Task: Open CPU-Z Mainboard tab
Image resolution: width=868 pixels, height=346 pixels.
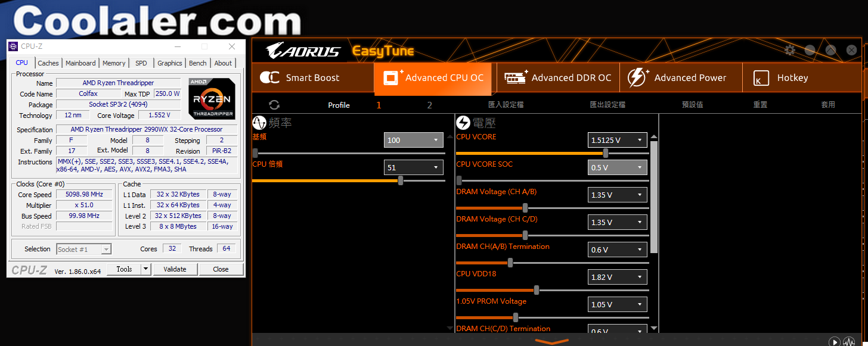Action: click(x=80, y=63)
